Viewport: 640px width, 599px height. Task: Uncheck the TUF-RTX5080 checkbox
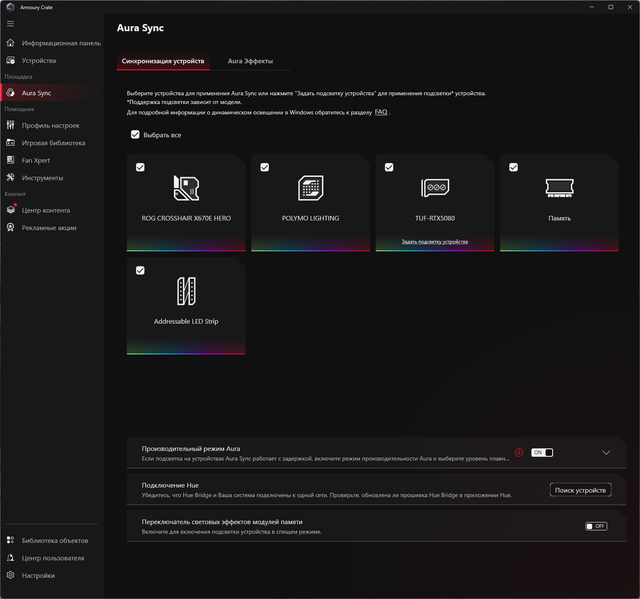(389, 167)
